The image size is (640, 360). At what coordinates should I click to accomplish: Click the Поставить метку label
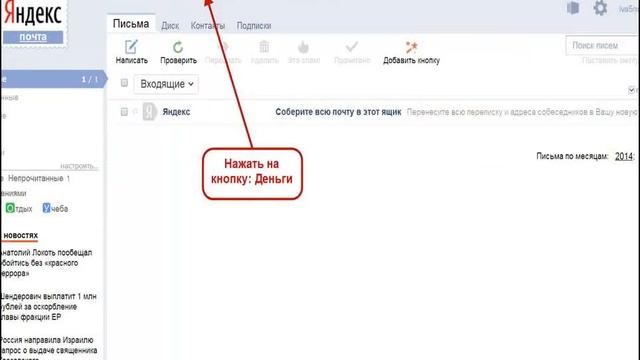pos(609,60)
